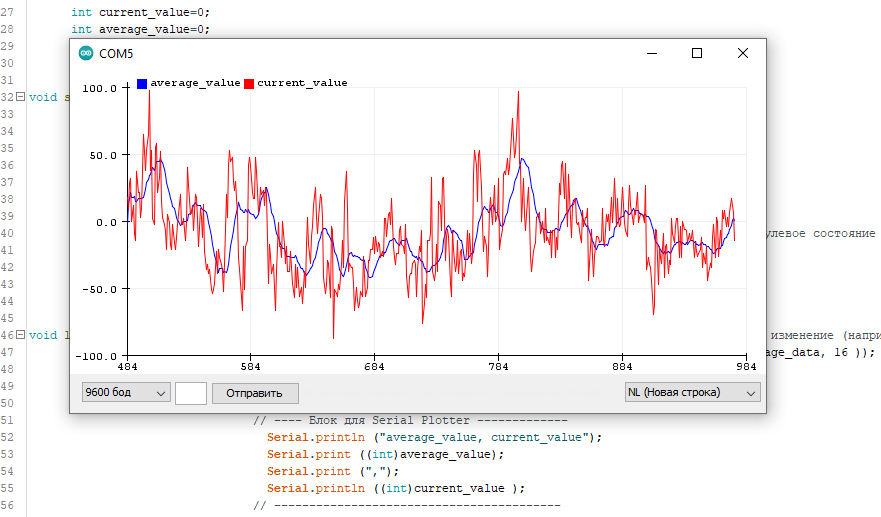Click the 784 x-axis label
Screen dimensions: 881x517
click(x=498, y=367)
